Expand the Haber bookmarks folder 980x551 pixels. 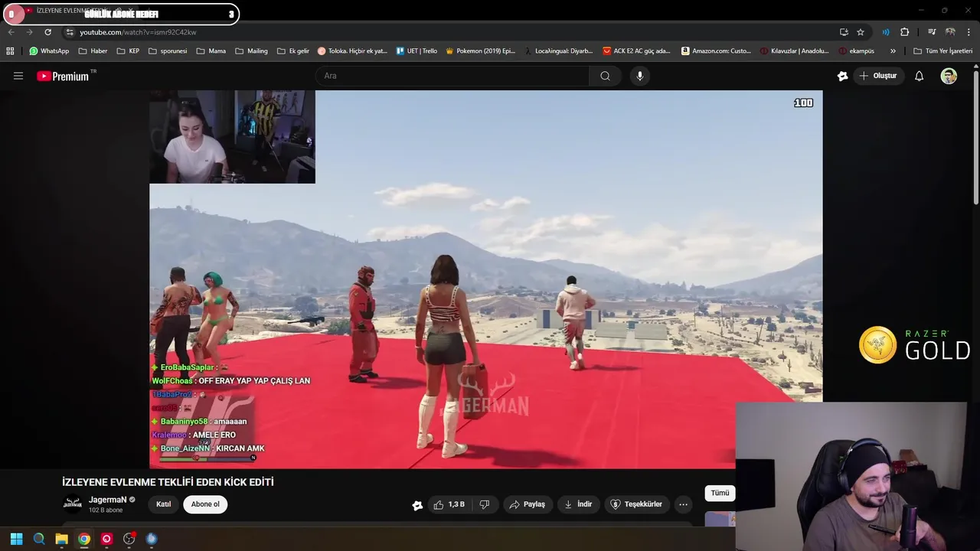[x=93, y=51]
